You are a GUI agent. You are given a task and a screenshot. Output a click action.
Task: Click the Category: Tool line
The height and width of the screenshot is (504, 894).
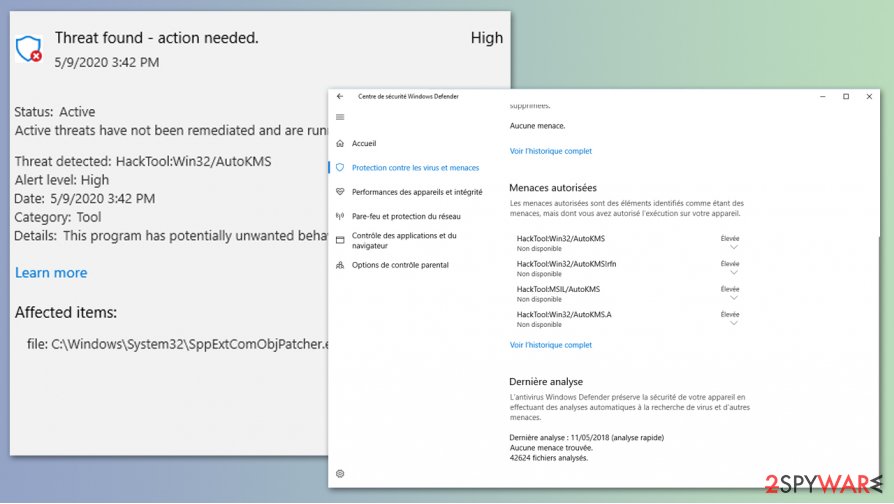click(x=58, y=217)
